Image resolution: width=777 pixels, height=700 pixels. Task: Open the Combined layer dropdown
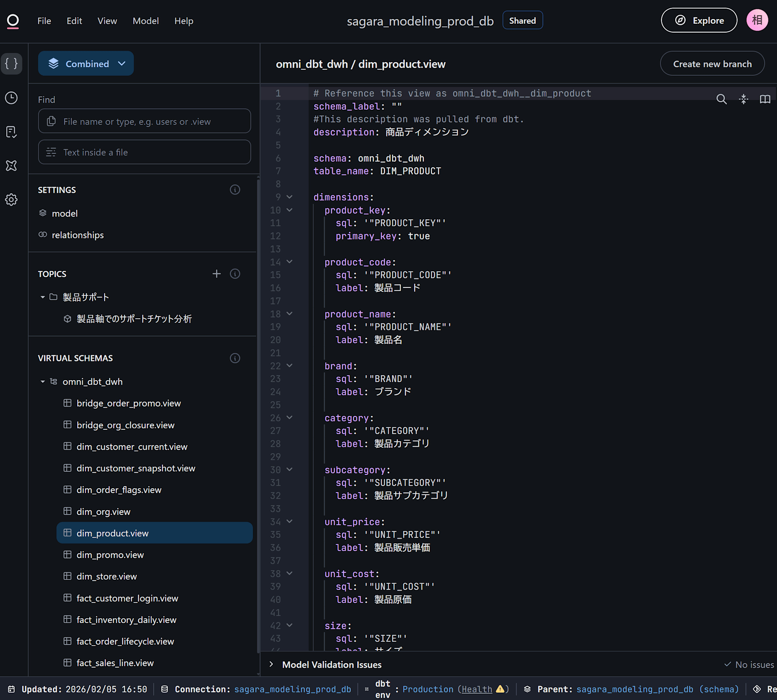(x=86, y=64)
